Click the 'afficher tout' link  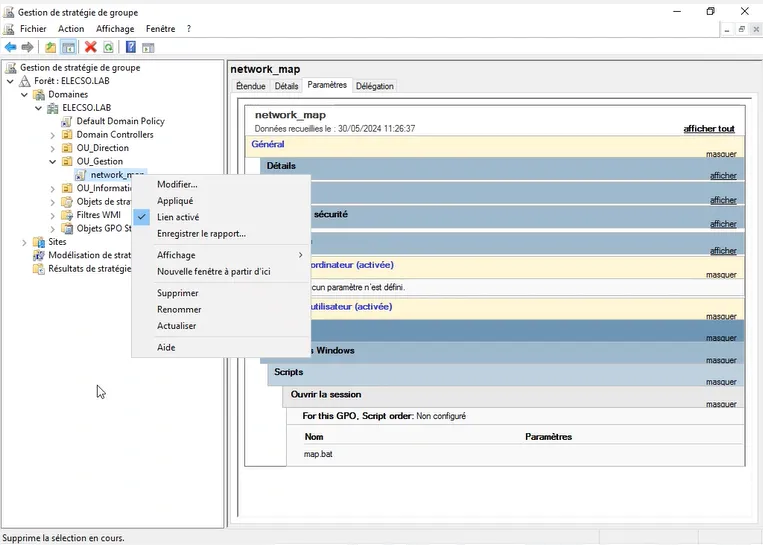[708, 129]
